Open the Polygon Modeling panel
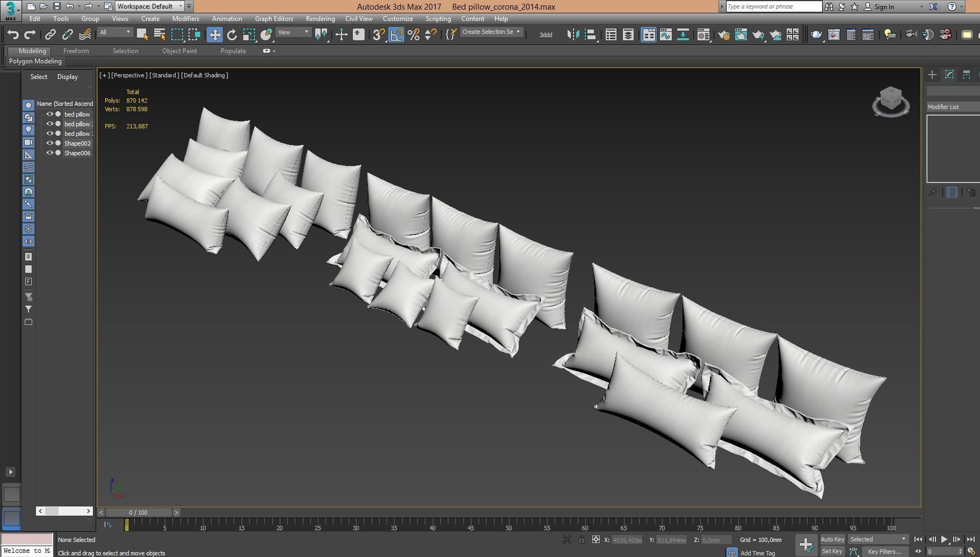980x557 pixels. (35, 61)
